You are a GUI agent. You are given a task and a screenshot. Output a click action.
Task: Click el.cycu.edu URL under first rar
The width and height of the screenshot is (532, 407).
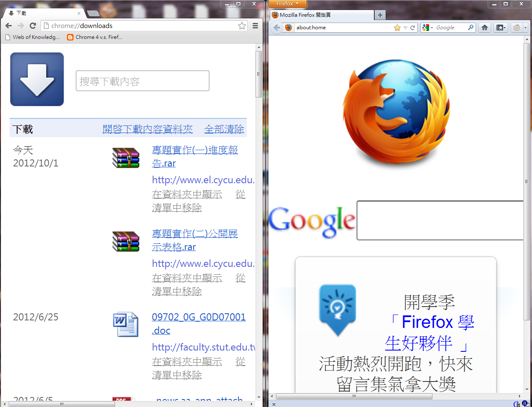pos(203,180)
